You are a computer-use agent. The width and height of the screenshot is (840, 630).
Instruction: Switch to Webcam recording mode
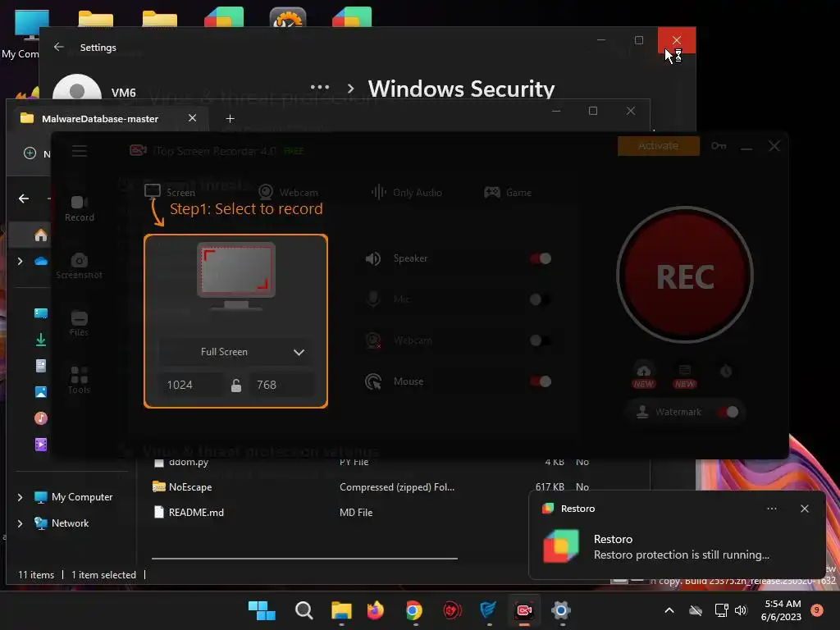point(288,192)
